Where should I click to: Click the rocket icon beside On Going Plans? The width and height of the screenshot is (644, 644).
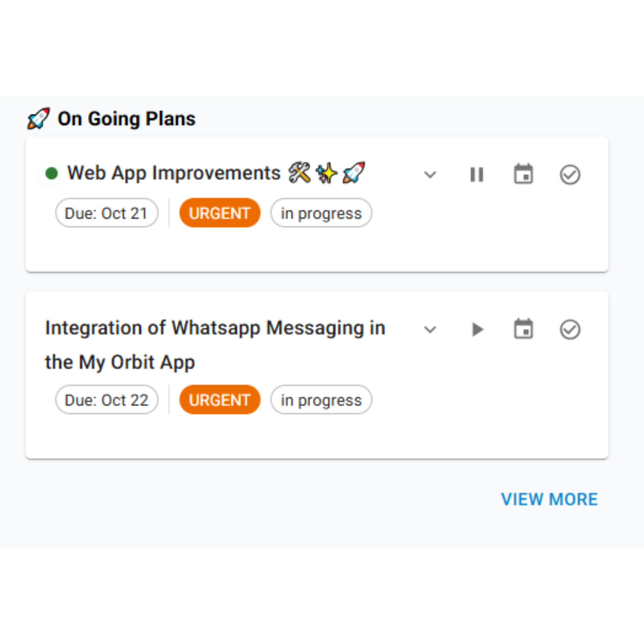tap(38, 118)
